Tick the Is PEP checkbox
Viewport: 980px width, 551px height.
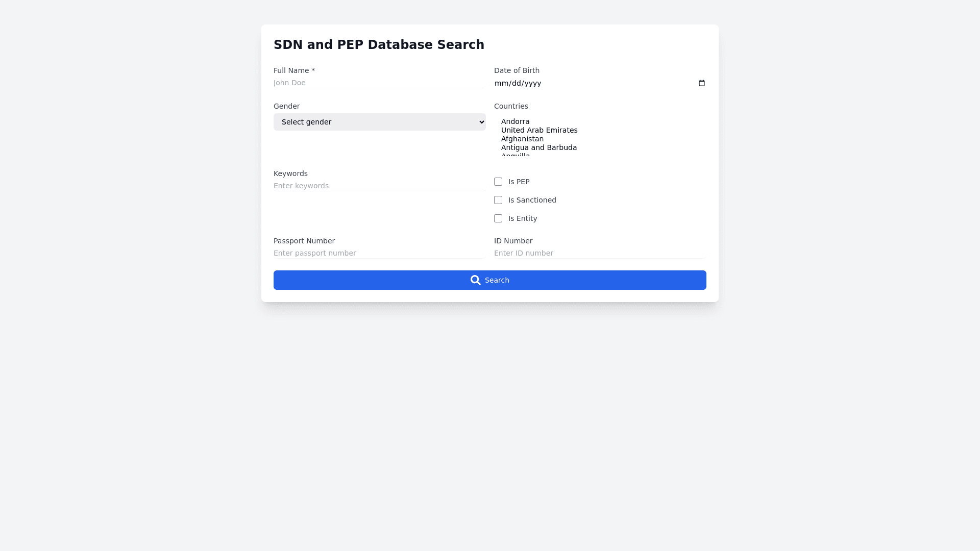point(498,182)
